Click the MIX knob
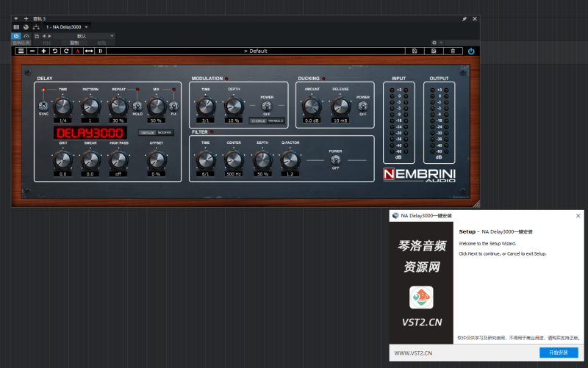This screenshot has height=368, width=588. click(156, 107)
